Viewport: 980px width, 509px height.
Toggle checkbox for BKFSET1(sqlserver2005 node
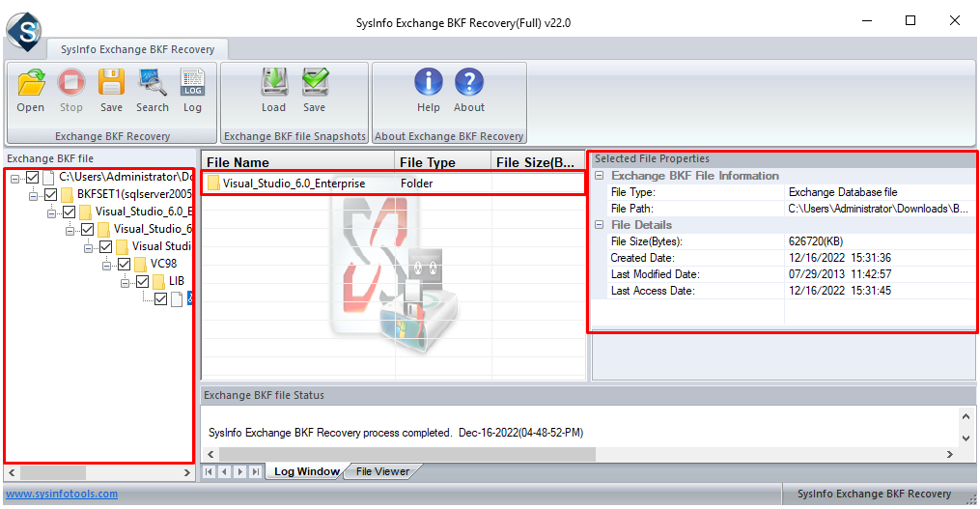tap(50, 194)
